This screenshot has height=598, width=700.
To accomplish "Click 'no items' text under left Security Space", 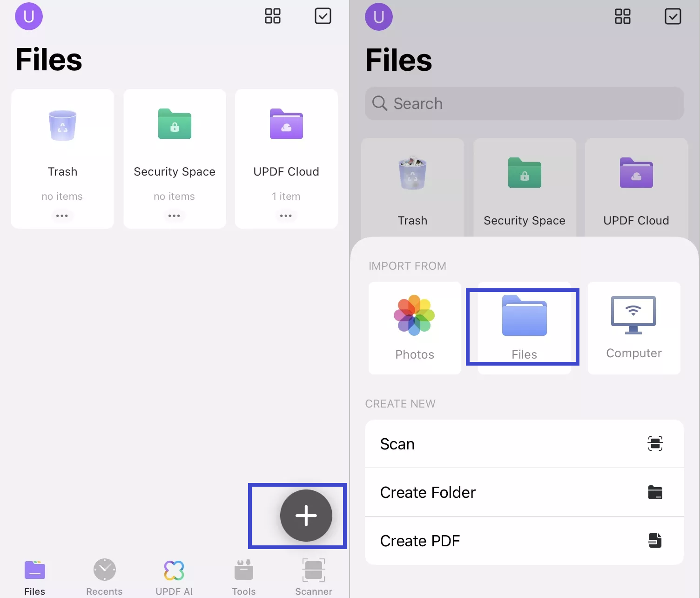I will [174, 197].
